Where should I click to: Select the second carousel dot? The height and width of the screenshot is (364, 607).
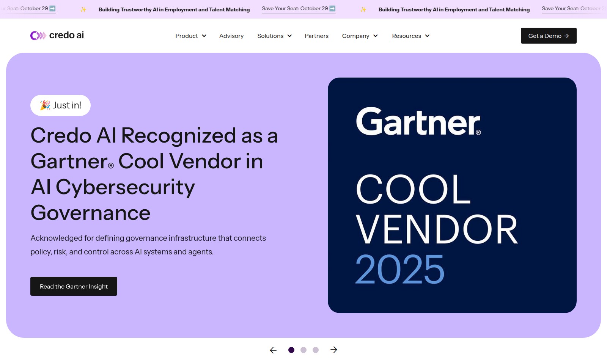303,350
